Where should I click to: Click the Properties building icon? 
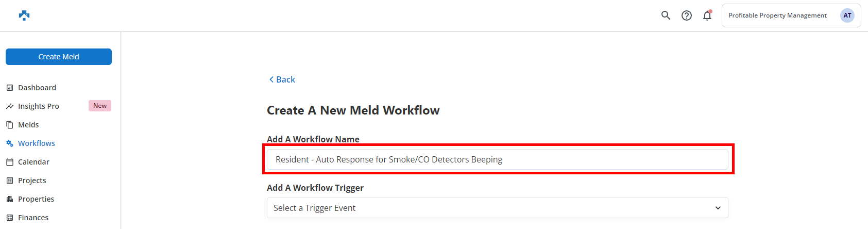click(x=10, y=199)
